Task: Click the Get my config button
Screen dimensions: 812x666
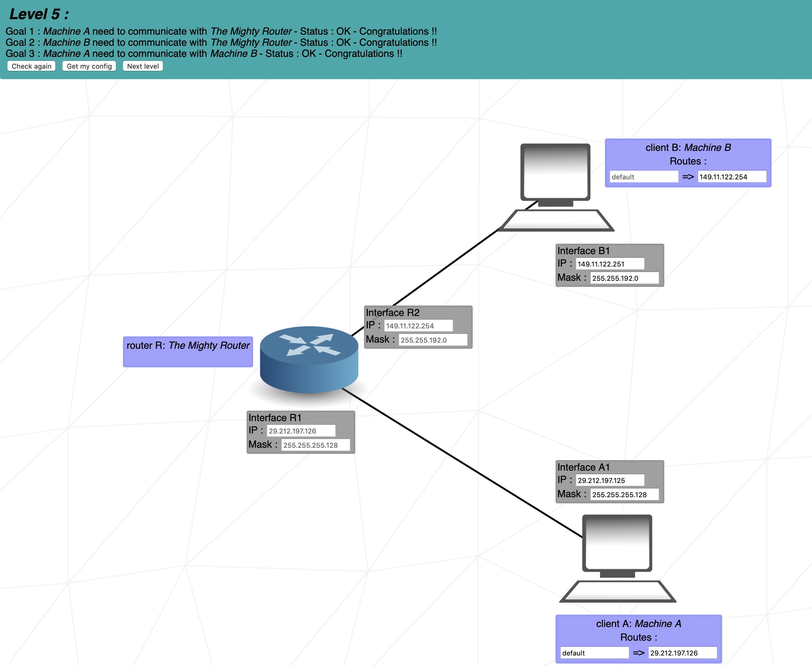Action: pyautogui.click(x=89, y=66)
